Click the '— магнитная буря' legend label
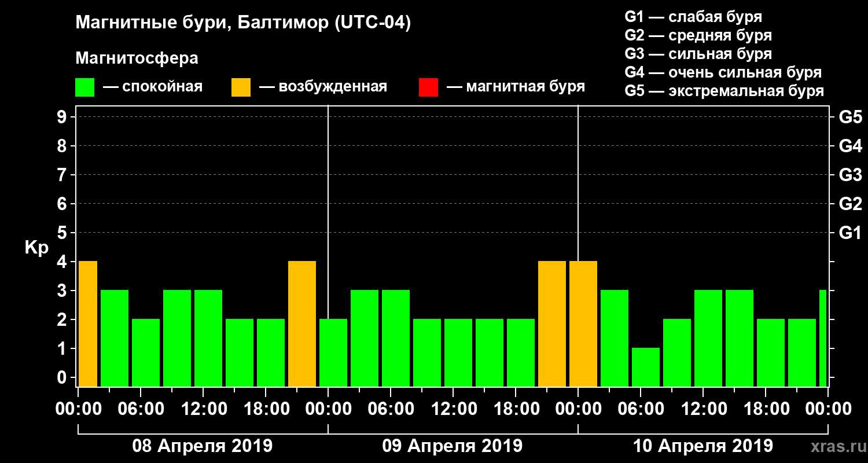868x463 pixels. click(x=516, y=87)
